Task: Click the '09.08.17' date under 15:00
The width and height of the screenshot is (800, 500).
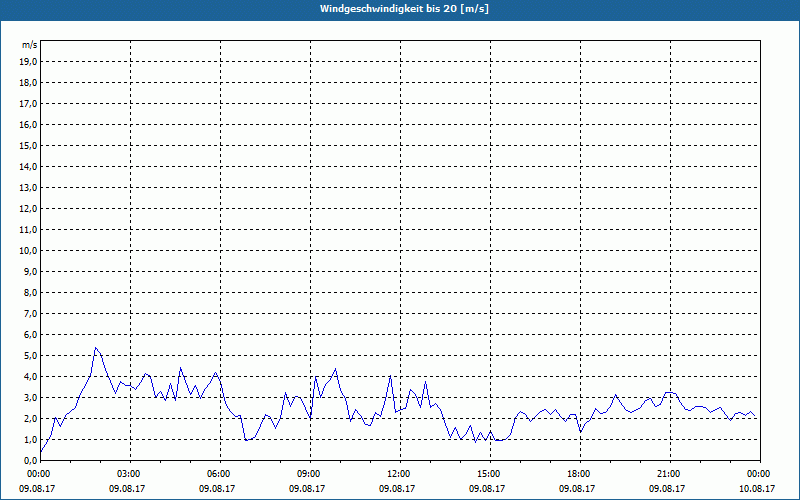Action: [x=487, y=488]
